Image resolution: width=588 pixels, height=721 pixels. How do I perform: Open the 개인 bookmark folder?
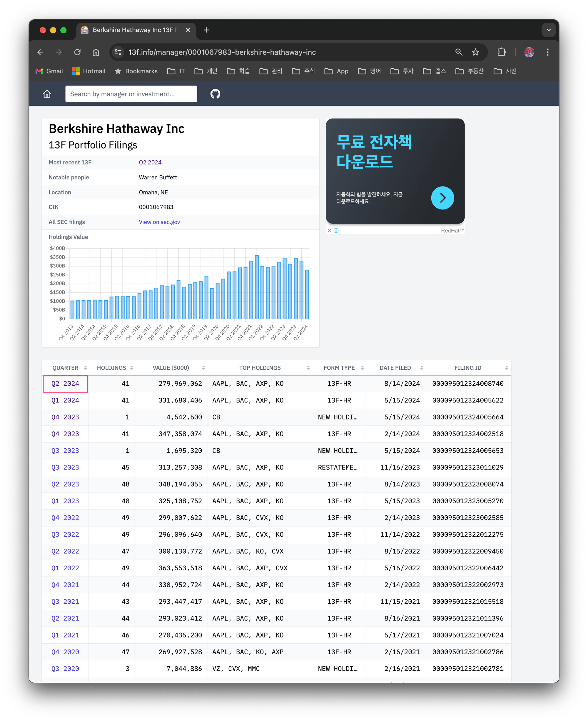[206, 71]
